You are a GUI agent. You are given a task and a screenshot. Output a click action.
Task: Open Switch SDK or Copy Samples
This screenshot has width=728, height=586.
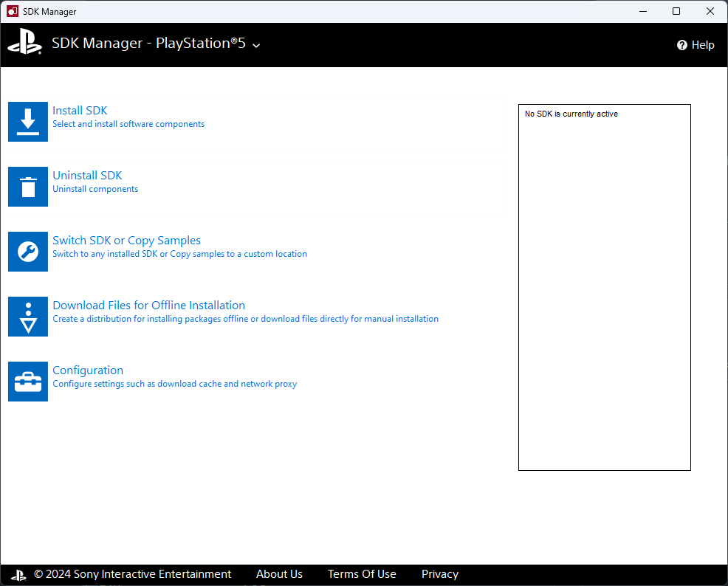click(127, 241)
